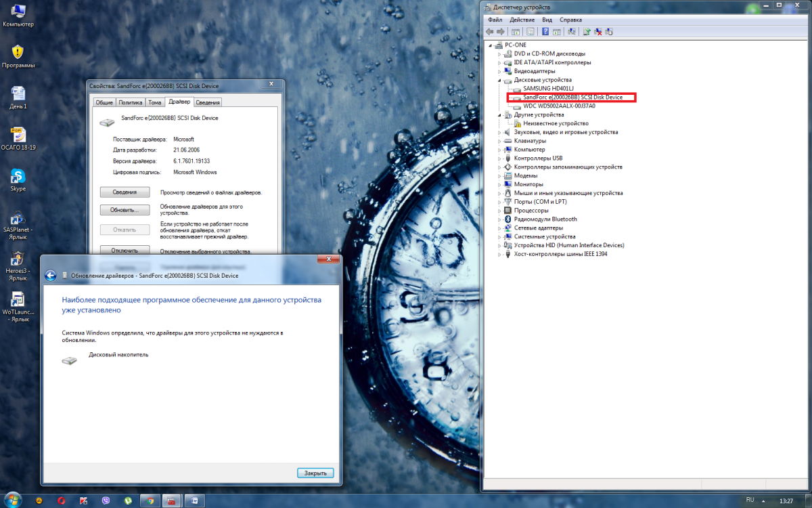Select Неизвестное устройство in tree
The image size is (812, 508).
[556, 123]
